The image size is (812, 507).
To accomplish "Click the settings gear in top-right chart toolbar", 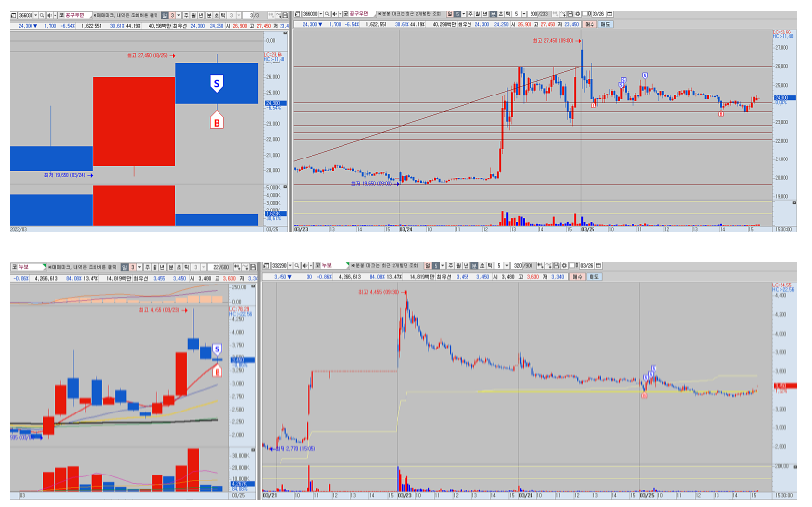I will 577,14.
